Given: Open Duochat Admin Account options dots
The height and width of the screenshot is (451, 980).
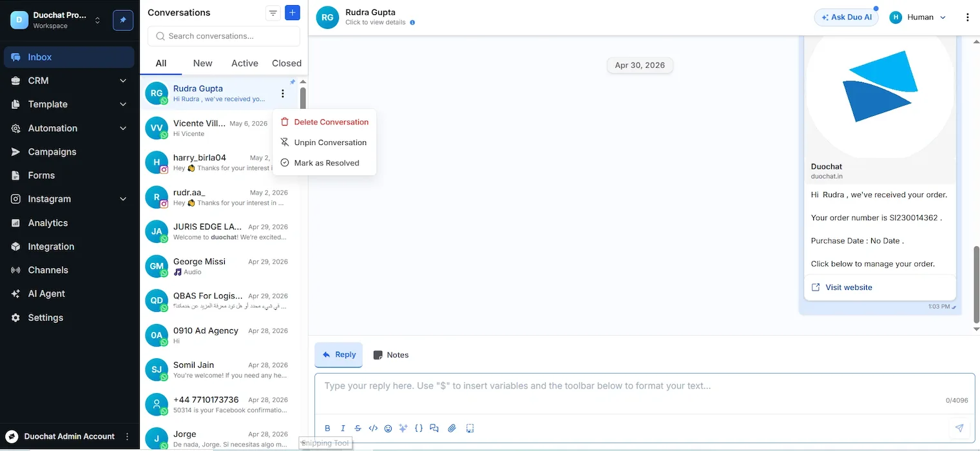Looking at the screenshot, I should [127, 437].
